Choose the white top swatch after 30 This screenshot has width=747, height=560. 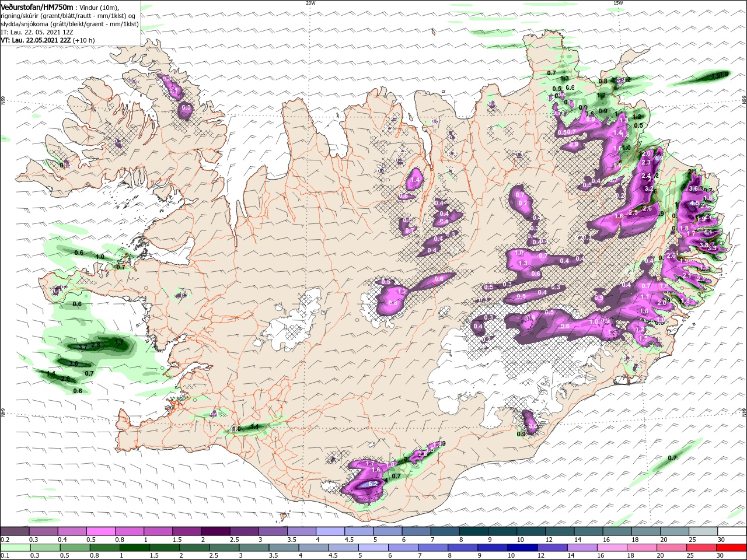pyautogui.click(x=732, y=531)
